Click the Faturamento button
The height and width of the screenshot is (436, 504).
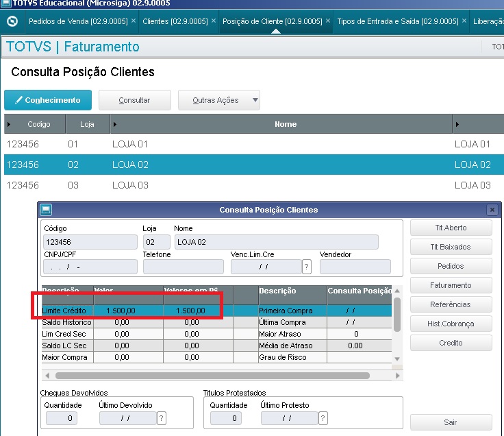coord(451,285)
